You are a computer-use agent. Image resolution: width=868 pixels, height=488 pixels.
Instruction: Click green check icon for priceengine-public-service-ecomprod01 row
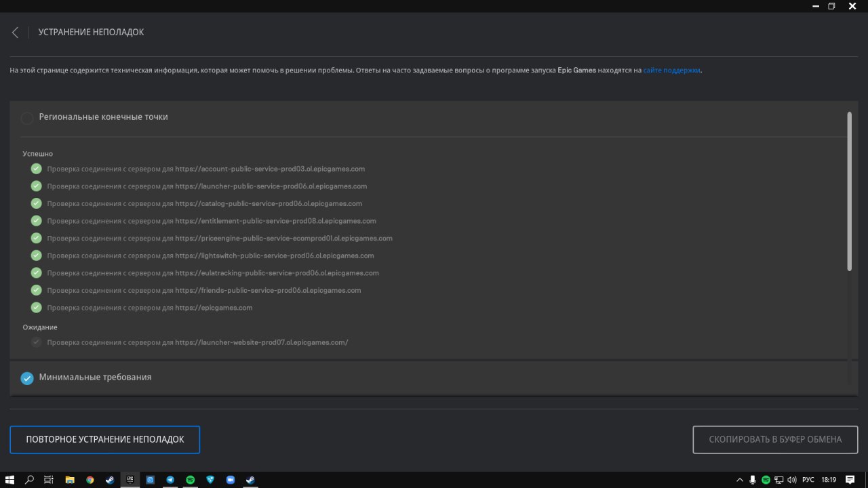point(36,238)
